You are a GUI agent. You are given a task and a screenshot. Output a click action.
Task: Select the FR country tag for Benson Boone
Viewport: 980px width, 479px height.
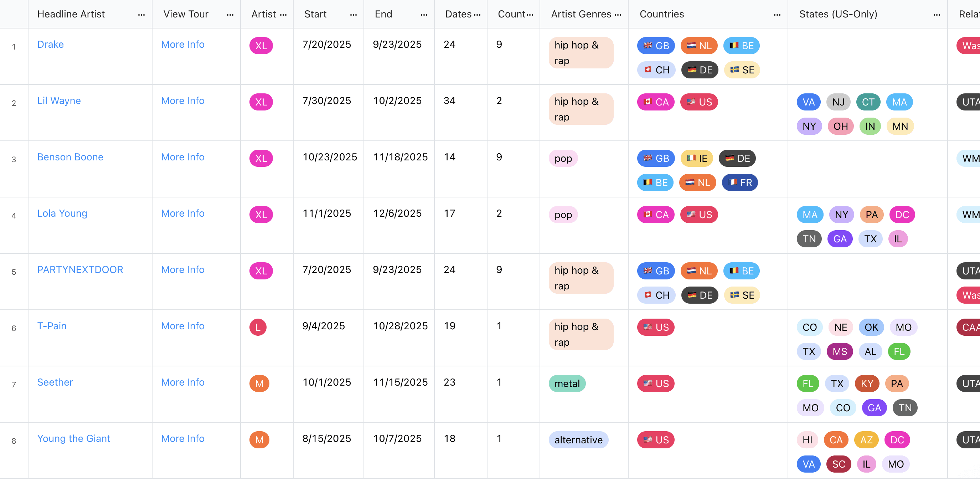pyautogui.click(x=739, y=182)
